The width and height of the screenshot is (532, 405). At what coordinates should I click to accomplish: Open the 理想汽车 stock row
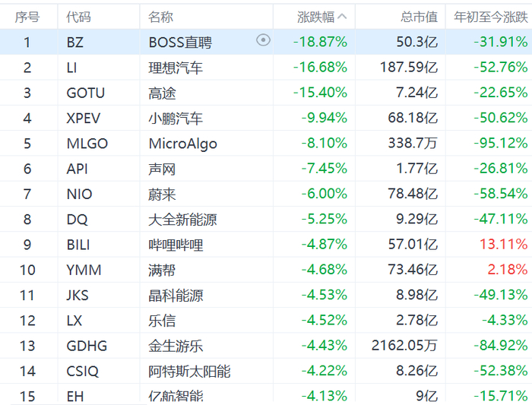176,68
